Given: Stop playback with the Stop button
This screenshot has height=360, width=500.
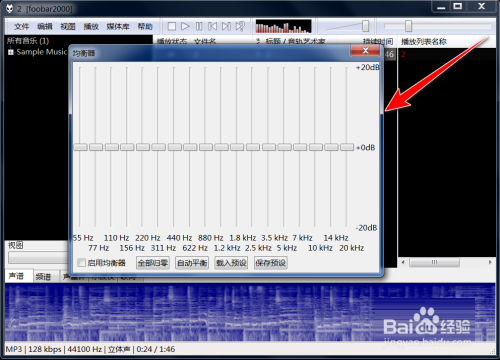Looking at the screenshot, I should 172,26.
